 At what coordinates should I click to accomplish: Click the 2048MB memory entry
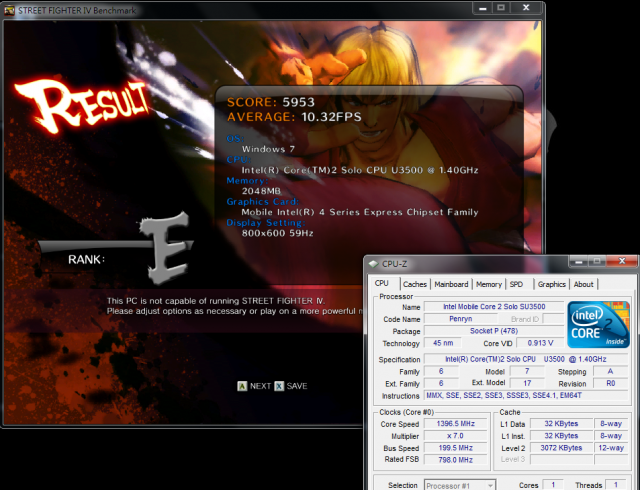pyautogui.click(x=261, y=191)
